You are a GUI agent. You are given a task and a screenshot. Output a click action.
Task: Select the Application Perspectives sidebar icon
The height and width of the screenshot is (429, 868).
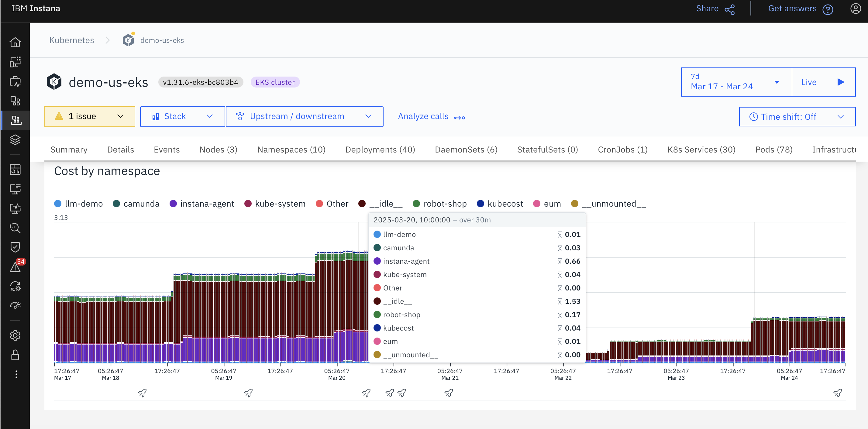point(15,62)
